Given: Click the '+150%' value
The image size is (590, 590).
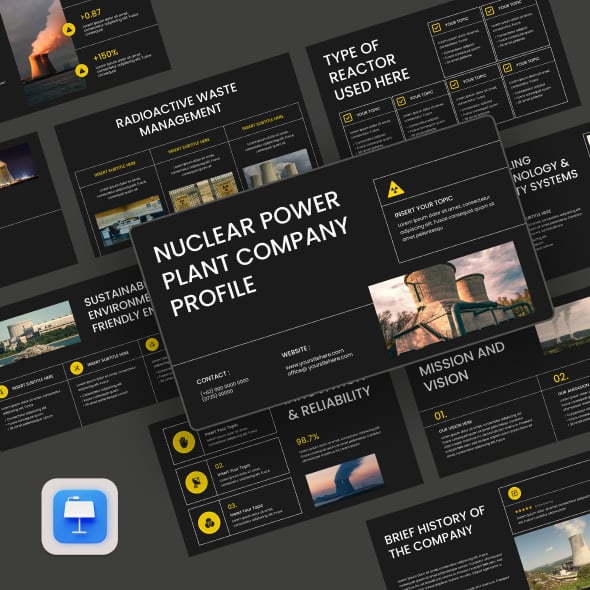Looking at the screenshot, I should coord(106,55).
